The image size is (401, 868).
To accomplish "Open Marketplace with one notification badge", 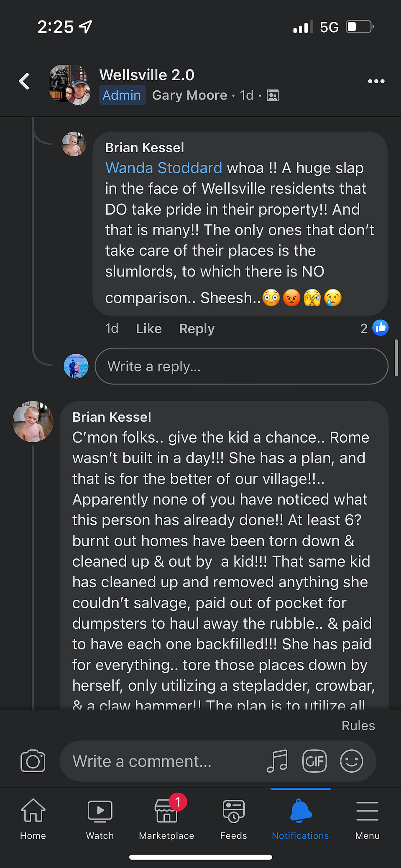I will pyautogui.click(x=167, y=818).
